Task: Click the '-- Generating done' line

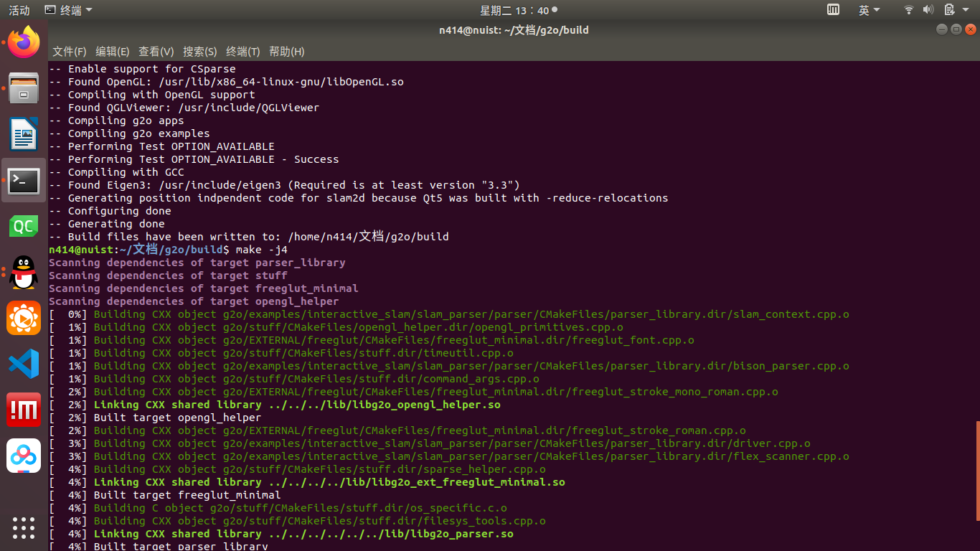Action: click(107, 224)
